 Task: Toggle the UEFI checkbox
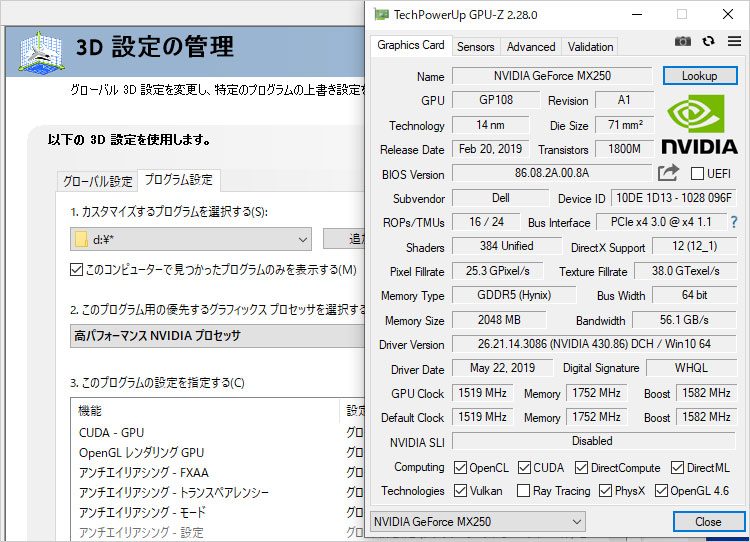pyautogui.click(x=697, y=173)
